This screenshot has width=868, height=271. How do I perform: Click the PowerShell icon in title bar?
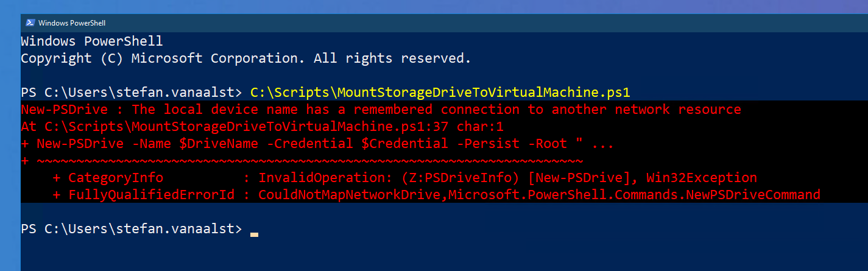click(30, 23)
